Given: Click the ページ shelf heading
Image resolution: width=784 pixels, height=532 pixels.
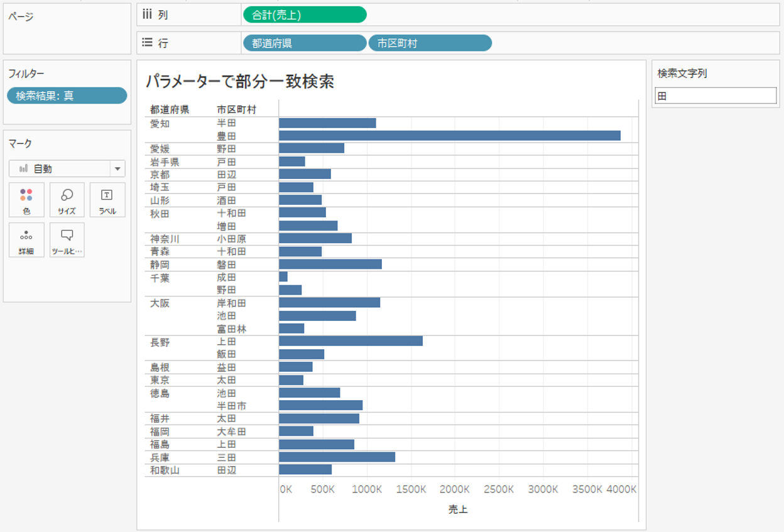Looking at the screenshot, I should click(x=21, y=16).
